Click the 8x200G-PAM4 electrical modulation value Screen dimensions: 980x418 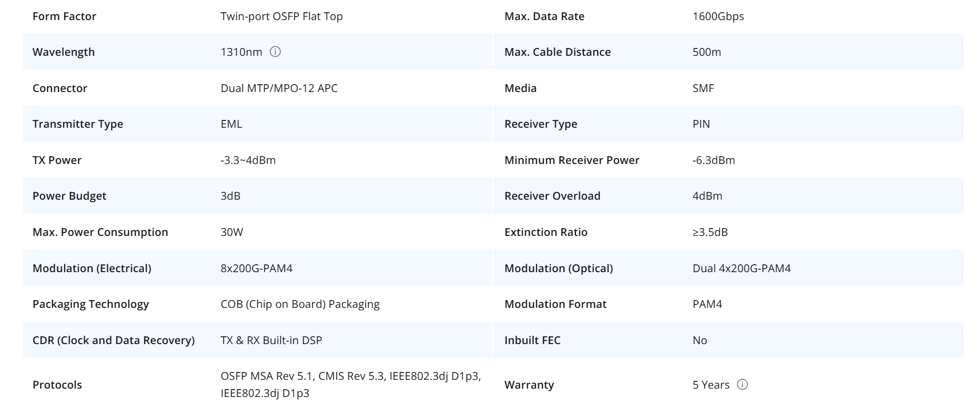coord(256,268)
